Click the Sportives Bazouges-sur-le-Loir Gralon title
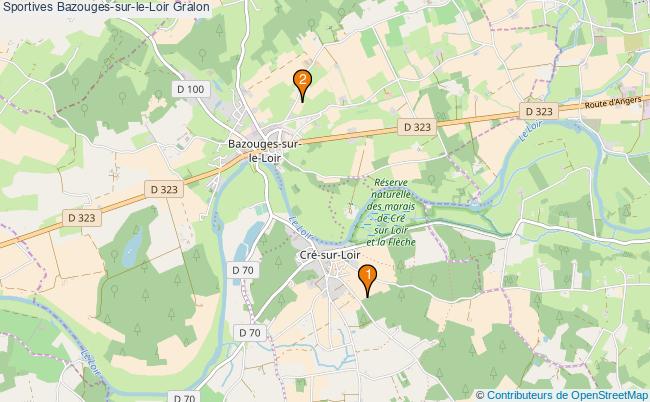This screenshot has width=650, height=402. [106, 7]
